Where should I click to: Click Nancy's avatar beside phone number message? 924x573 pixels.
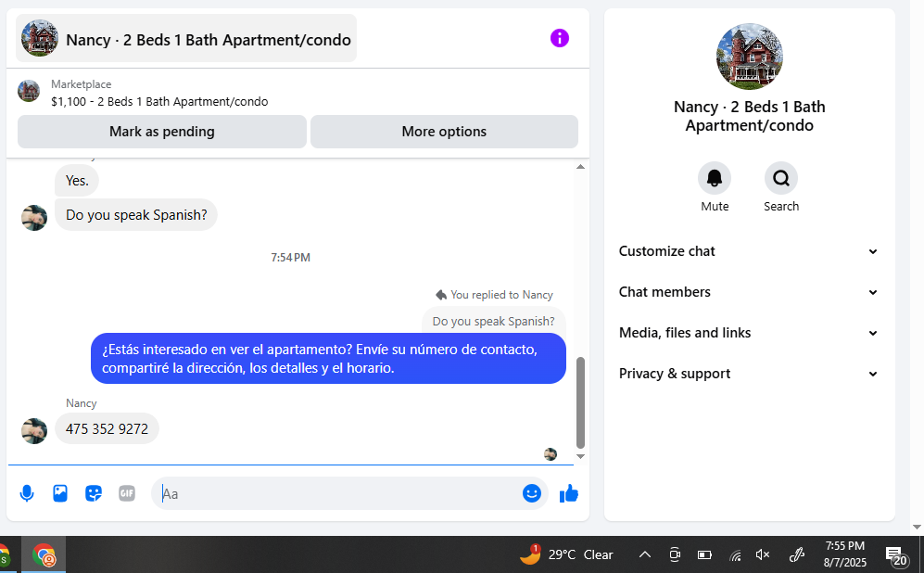point(34,431)
